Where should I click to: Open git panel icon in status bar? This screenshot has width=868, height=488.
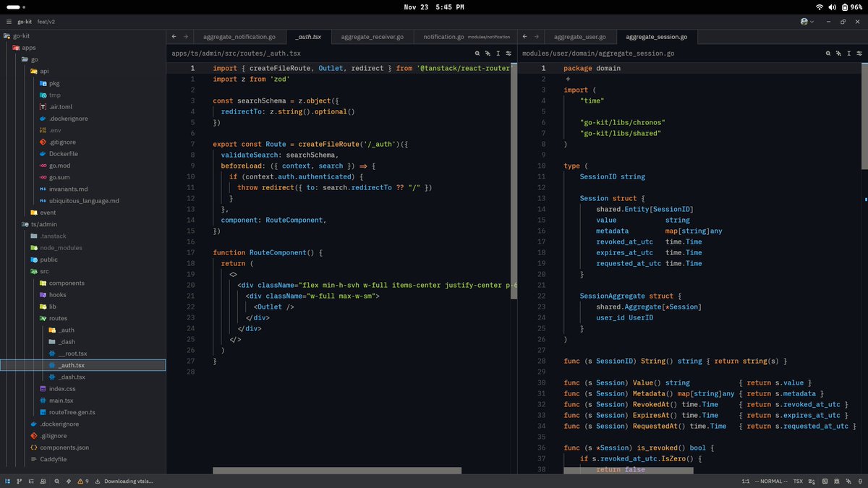point(20,481)
